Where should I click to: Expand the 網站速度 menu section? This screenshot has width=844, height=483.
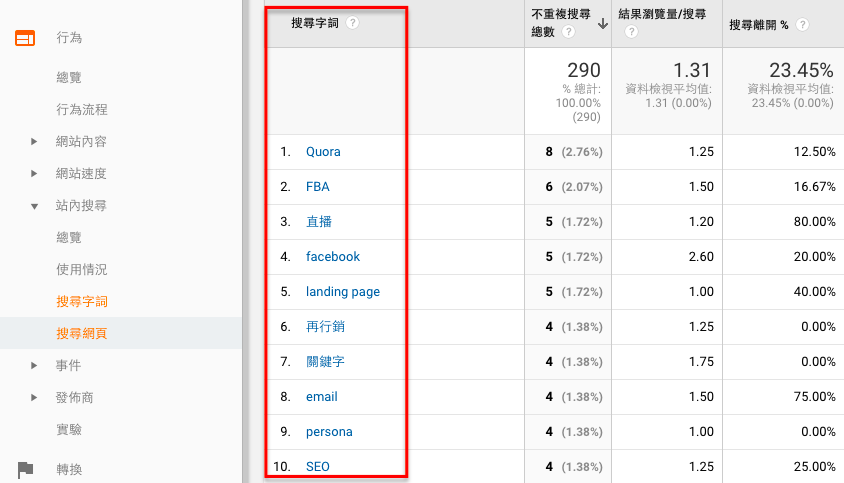pyautogui.click(x=35, y=174)
